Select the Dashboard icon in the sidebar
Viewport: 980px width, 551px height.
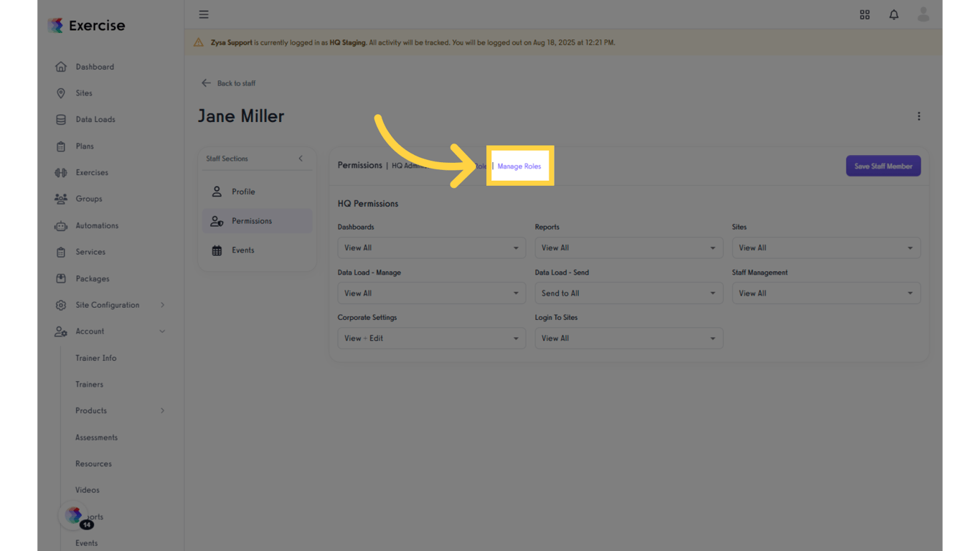click(62, 66)
